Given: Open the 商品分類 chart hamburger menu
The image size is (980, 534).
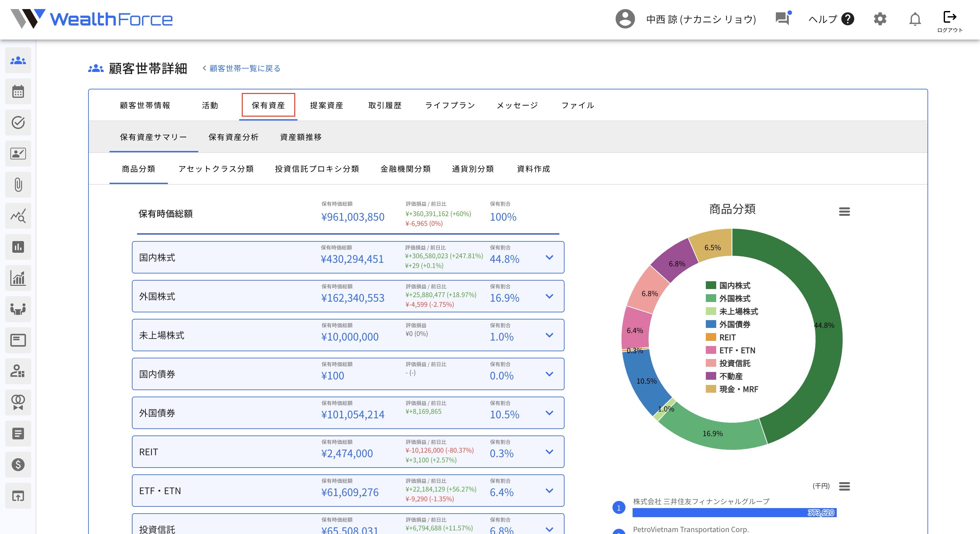Looking at the screenshot, I should (x=844, y=212).
